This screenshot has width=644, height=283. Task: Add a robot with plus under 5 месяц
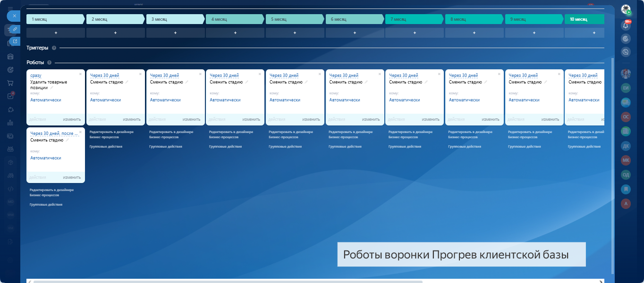tap(295, 33)
